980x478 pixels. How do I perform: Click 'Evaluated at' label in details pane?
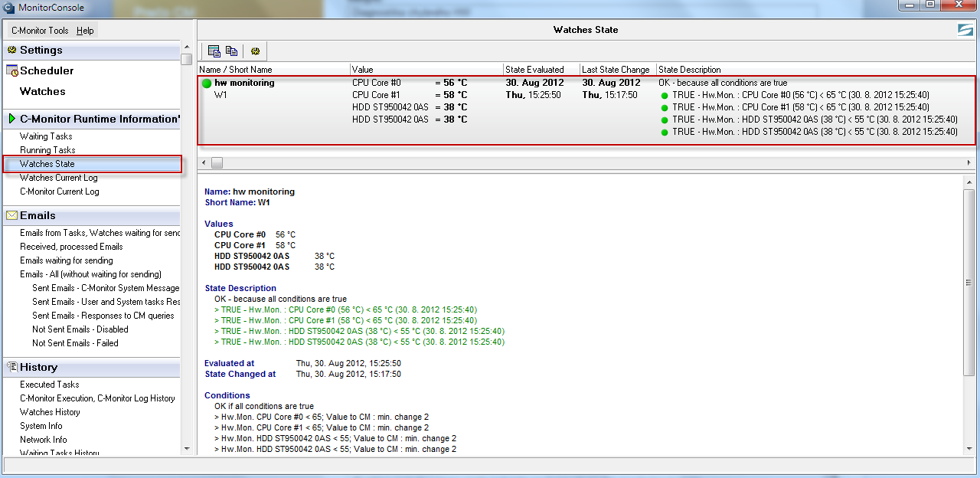tap(230, 363)
